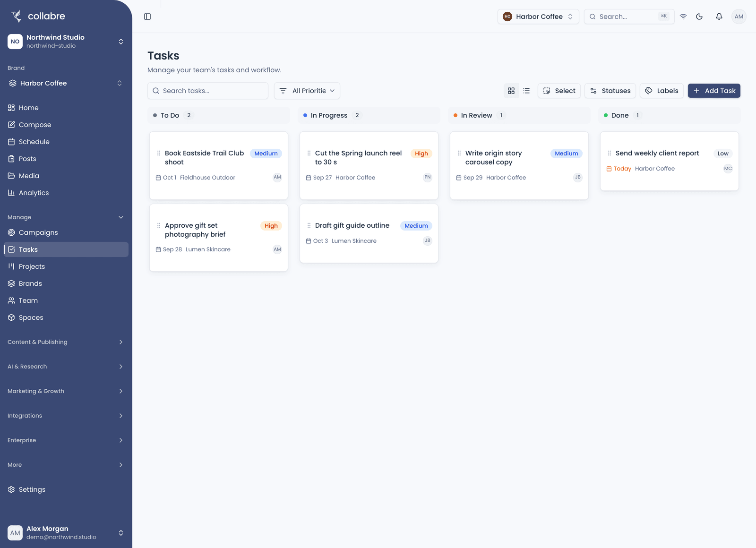Open All Priorities filter dropdown
The height and width of the screenshot is (548, 756).
[x=307, y=91]
